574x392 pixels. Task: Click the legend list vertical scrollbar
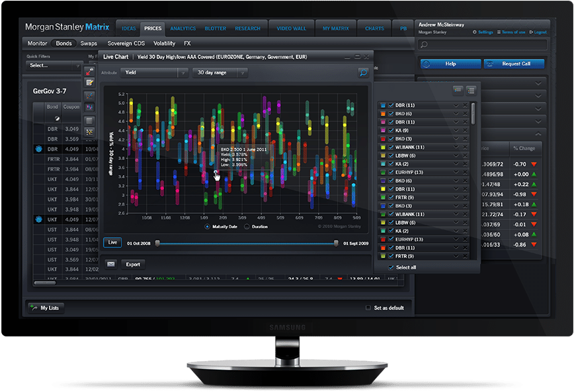coord(473,114)
